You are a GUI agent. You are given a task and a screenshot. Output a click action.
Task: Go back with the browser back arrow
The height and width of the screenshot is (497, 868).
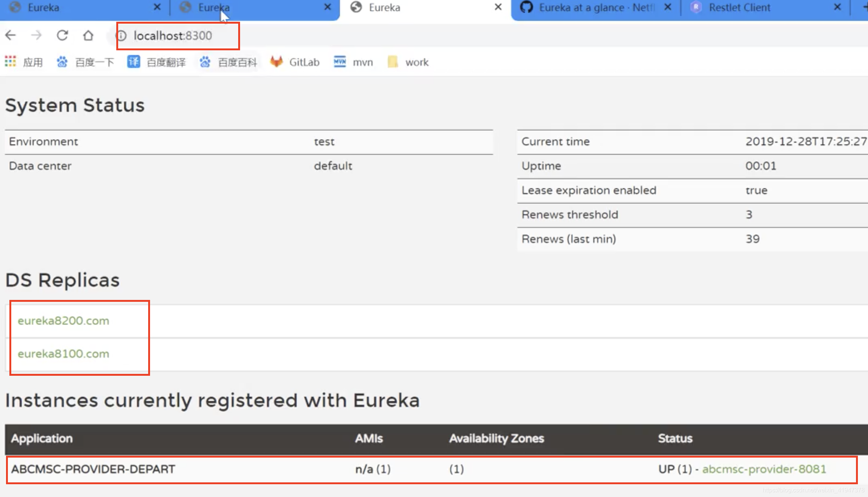click(11, 35)
